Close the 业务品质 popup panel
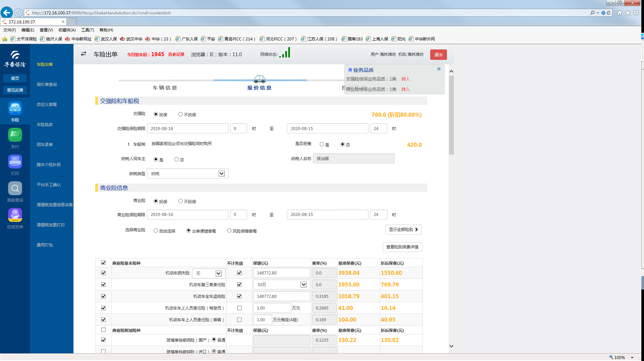Image resolution: width=644 pixels, height=361 pixels. 439,69
